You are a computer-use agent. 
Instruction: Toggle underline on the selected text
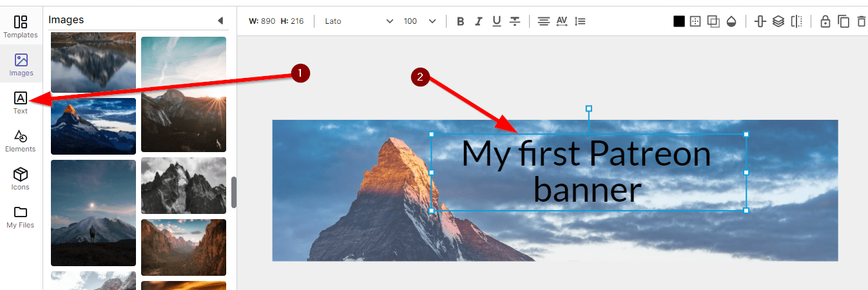pos(496,21)
